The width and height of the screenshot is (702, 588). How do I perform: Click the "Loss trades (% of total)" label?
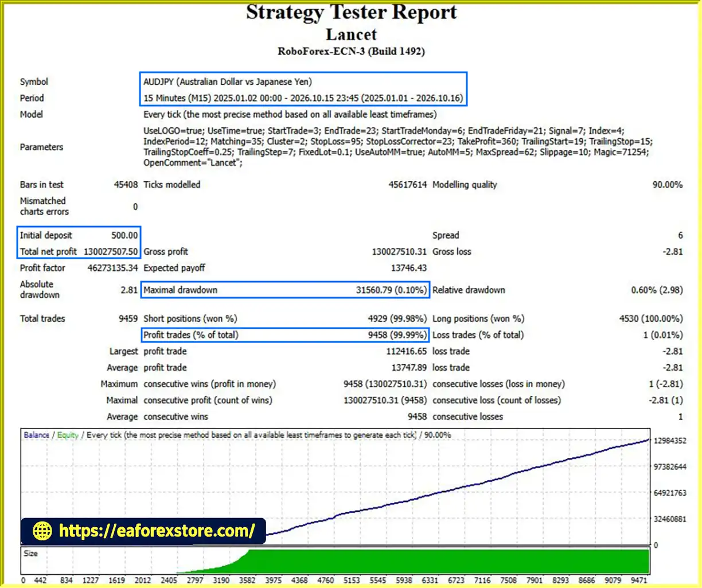click(x=478, y=334)
